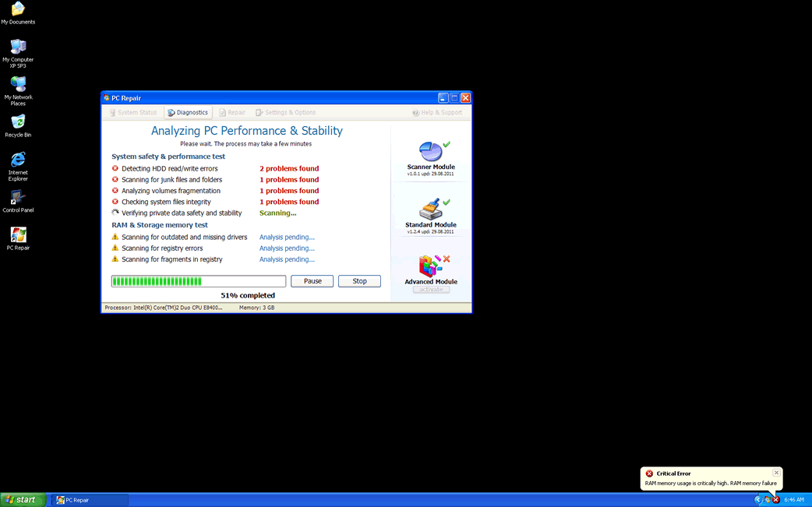The width and height of the screenshot is (812, 507).
Task: Click the green scan progress bar
Action: coord(199,281)
